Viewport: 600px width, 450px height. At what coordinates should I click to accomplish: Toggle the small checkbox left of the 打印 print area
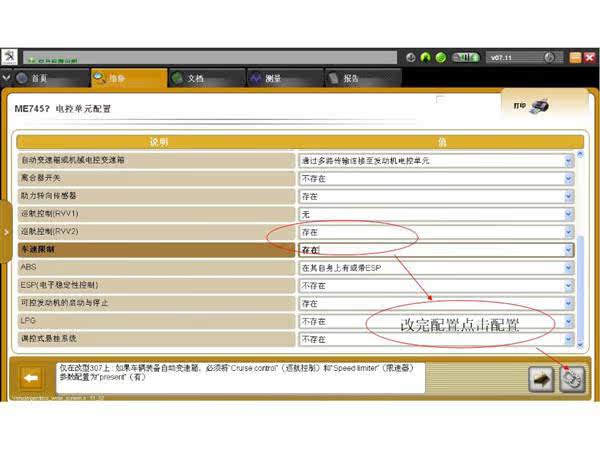tap(440, 99)
